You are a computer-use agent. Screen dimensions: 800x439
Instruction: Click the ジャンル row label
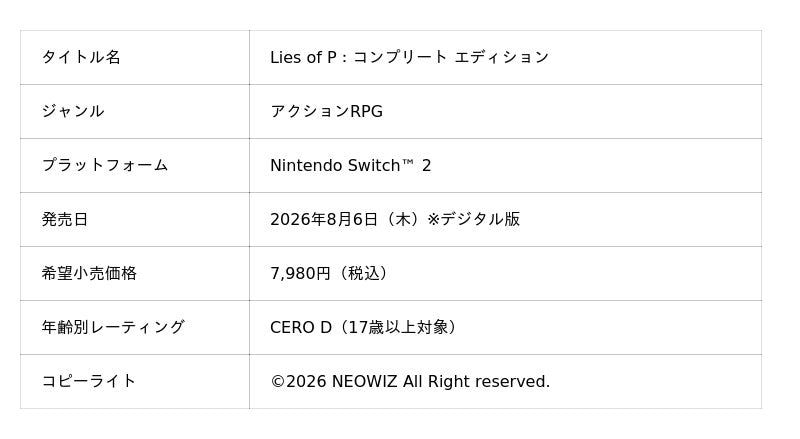click(73, 111)
